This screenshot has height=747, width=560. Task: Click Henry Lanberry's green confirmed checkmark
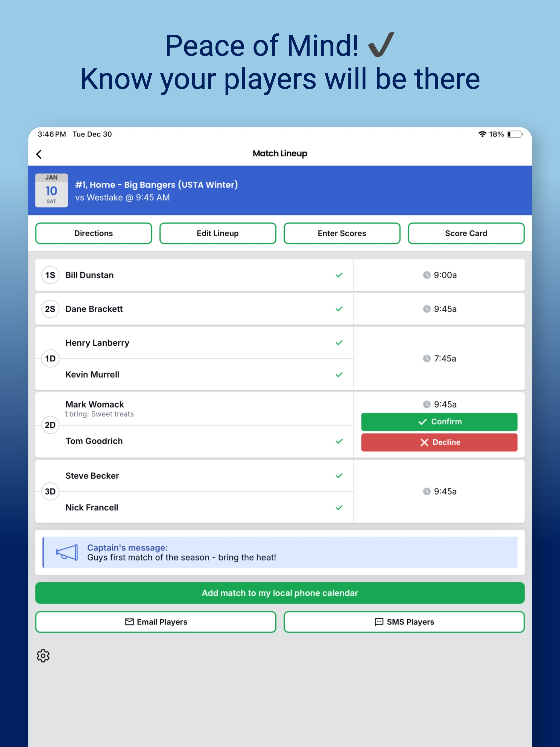coord(339,342)
